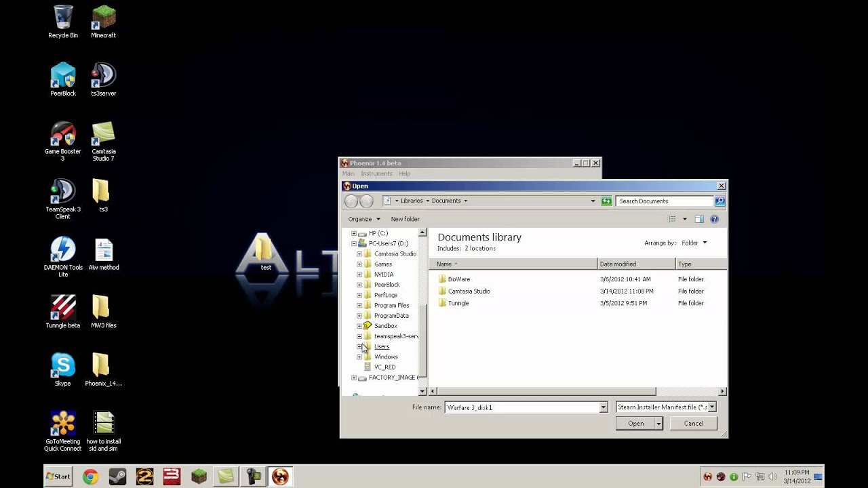Screen dimensions: 868x488
Task: Toggle the preview pane icon
Action: click(x=699, y=219)
